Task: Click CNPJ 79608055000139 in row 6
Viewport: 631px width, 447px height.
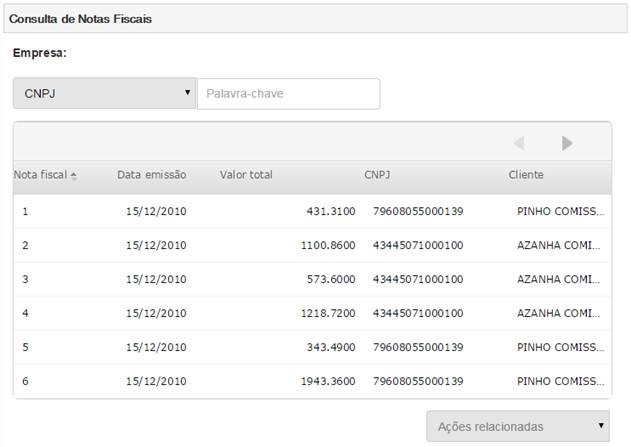Action: click(418, 382)
